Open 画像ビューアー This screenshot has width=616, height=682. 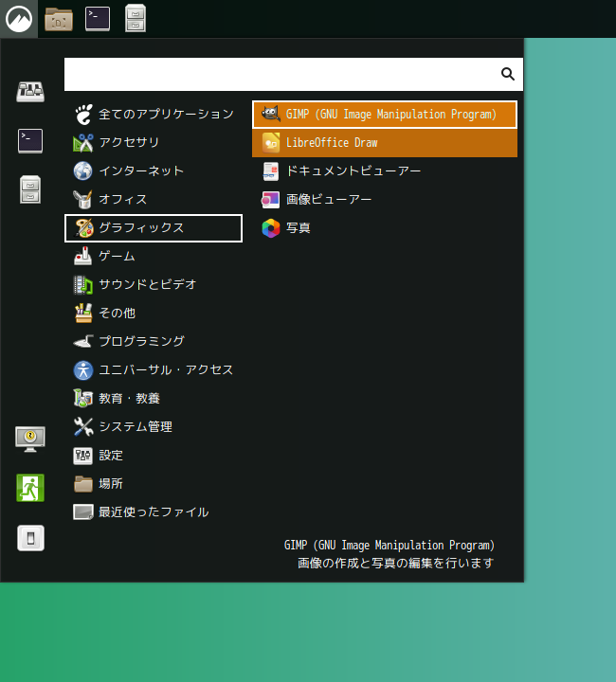click(x=385, y=200)
